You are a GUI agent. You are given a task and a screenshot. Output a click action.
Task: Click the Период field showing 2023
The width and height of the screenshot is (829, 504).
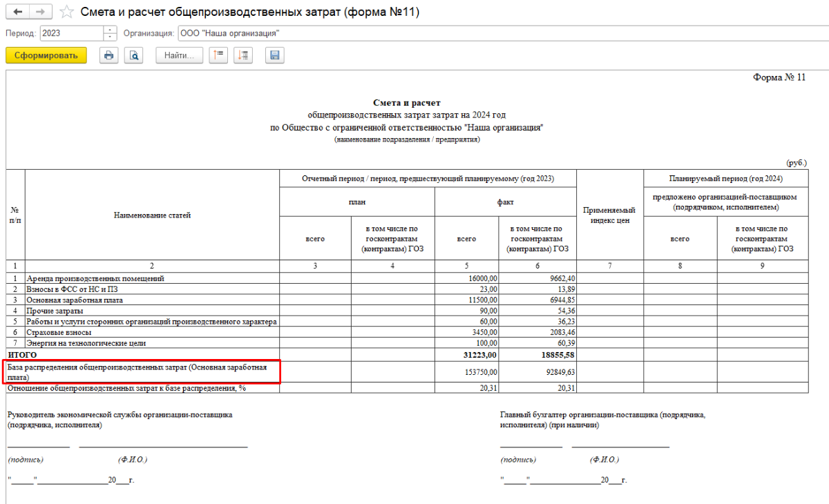click(x=71, y=33)
